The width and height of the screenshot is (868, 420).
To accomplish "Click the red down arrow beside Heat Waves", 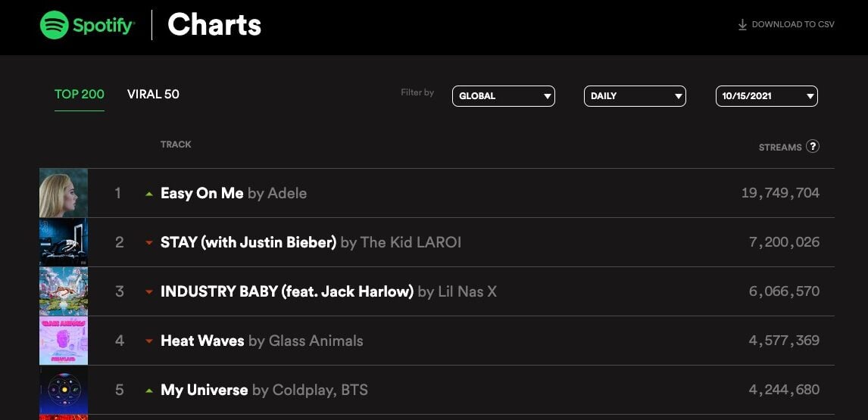I will 149,341.
